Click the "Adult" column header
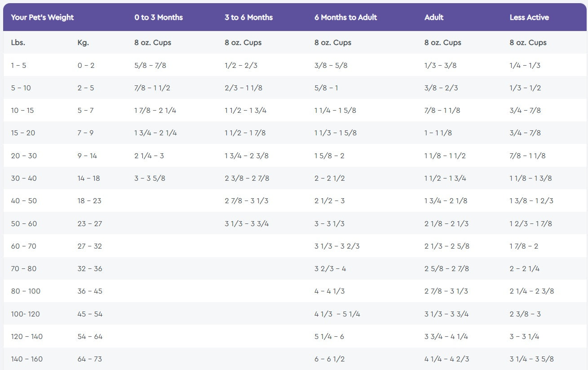588x370 pixels. pyautogui.click(x=433, y=18)
